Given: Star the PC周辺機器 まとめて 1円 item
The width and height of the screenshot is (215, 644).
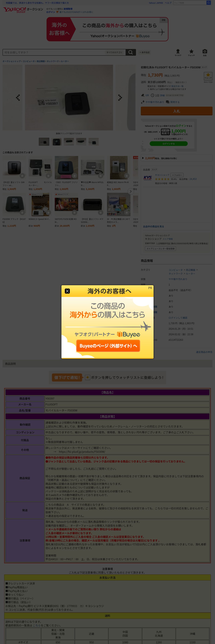Looking at the screenshot, I should click(127, 212).
